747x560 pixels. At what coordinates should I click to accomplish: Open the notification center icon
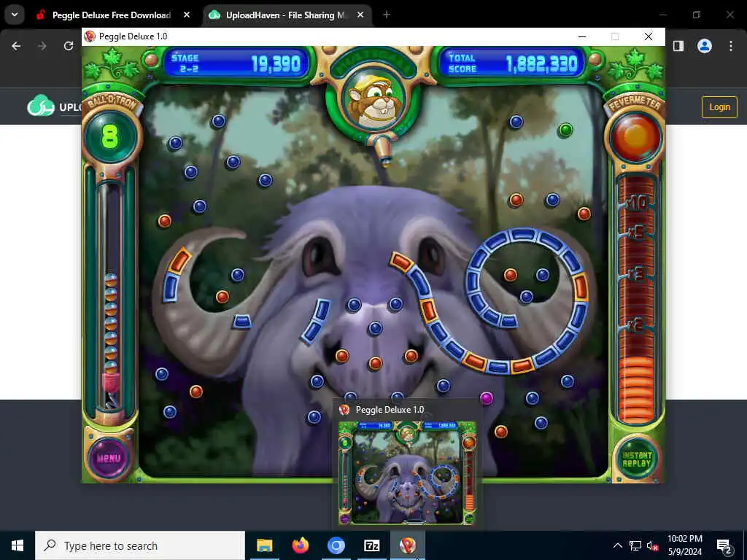(x=724, y=545)
